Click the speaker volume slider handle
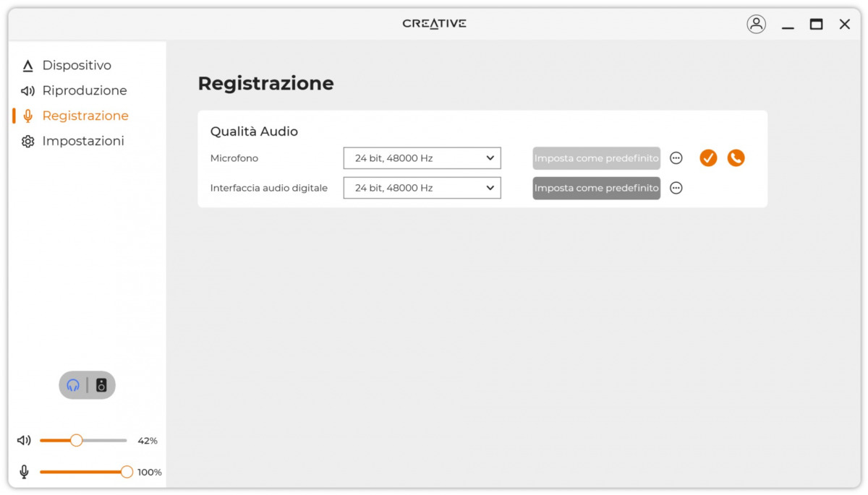 click(x=76, y=440)
